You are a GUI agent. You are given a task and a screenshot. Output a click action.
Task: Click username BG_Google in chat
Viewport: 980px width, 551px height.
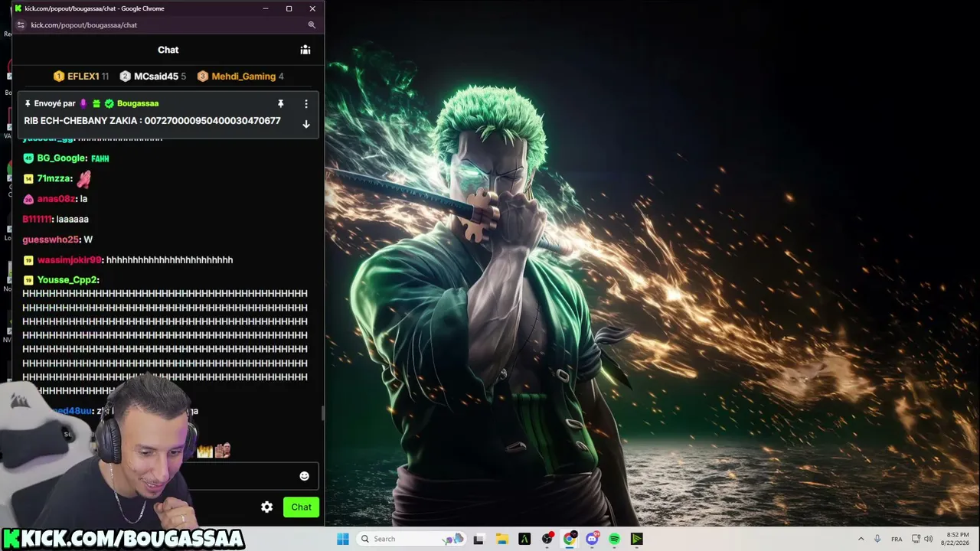(x=61, y=158)
